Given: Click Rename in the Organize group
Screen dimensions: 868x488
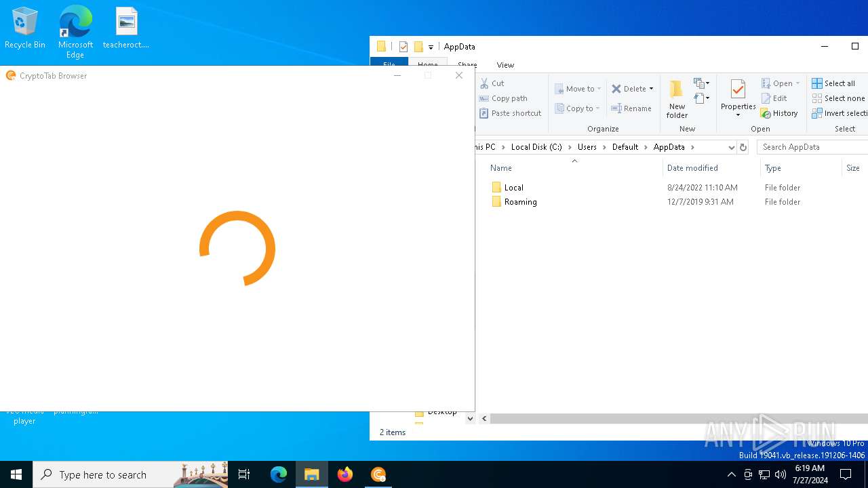Looking at the screenshot, I should 631,108.
